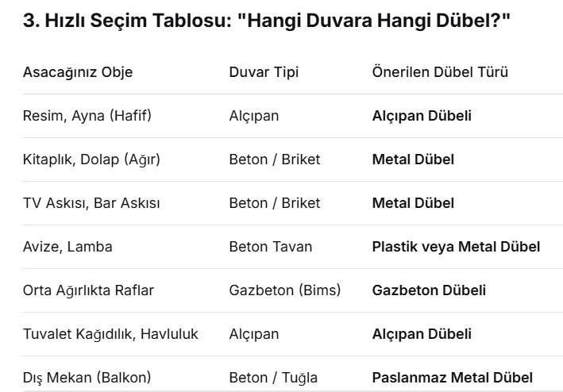Select "Plastik veya Metal Dübel" recommendation
This screenshot has width=563, height=392.
click(x=456, y=247)
